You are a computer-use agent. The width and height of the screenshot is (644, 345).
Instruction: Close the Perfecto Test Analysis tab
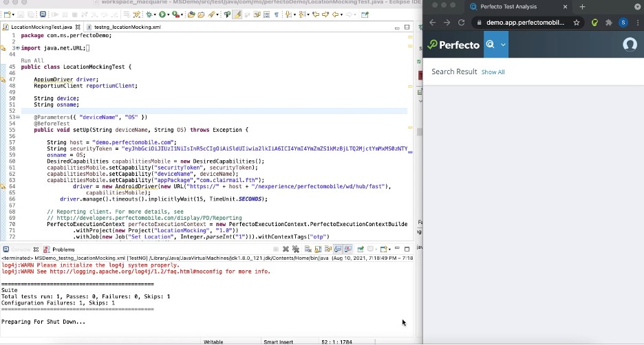point(565,7)
